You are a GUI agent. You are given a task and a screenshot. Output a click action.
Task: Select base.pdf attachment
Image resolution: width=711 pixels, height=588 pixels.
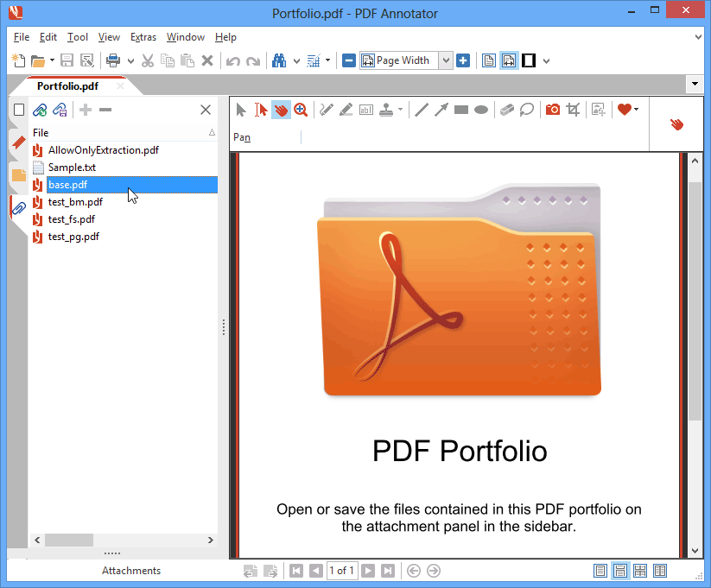(x=132, y=185)
